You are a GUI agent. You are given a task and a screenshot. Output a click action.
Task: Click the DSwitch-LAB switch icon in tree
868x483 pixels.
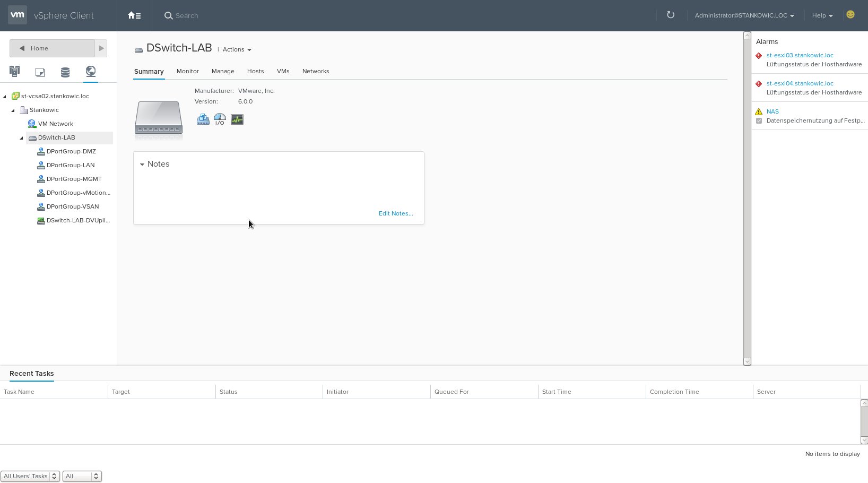pos(32,137)
